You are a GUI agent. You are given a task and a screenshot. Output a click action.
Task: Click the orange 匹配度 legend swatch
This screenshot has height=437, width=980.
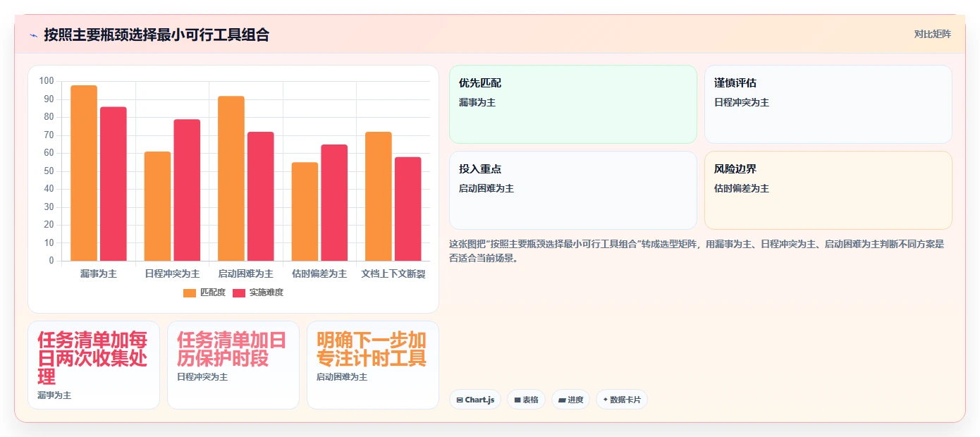(190, 293)
